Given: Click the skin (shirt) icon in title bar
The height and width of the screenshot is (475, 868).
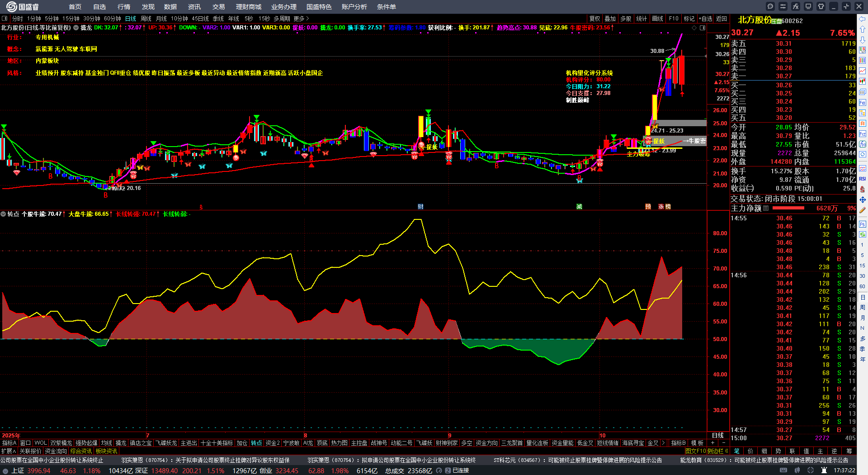Looking at the screenshot, I should (x=821, y=6).
